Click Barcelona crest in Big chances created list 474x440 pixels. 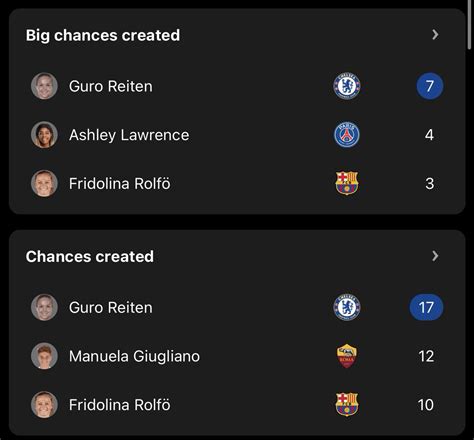347,183
